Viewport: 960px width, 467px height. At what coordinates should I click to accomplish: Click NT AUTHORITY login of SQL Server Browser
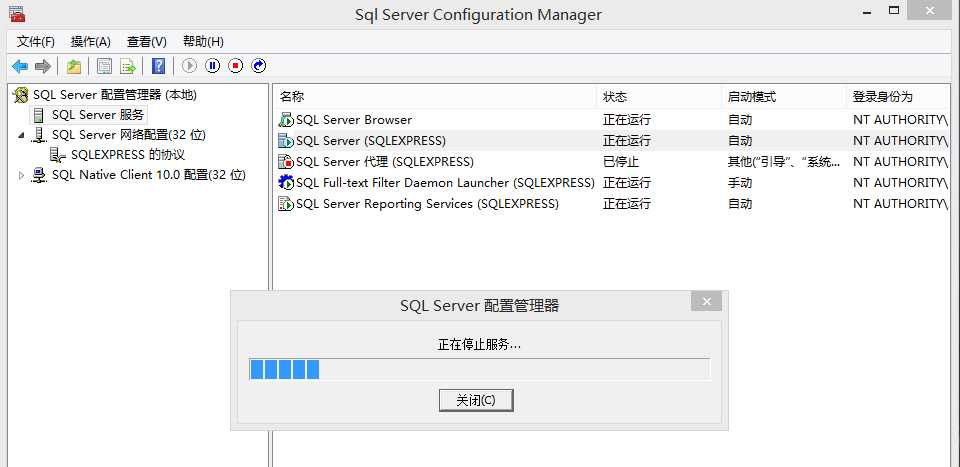900,120
